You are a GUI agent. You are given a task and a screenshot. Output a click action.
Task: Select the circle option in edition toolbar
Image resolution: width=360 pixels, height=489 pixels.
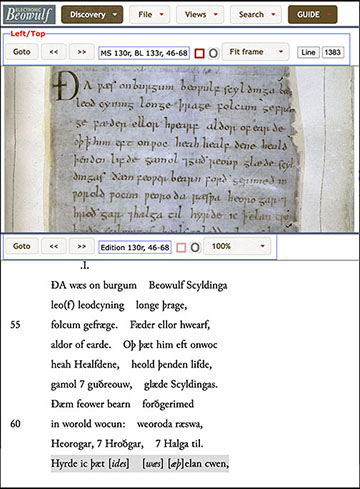tap(195, 247)
